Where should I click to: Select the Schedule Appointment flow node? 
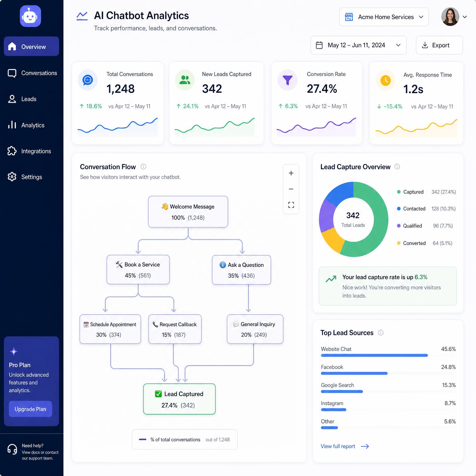[110, 329]
